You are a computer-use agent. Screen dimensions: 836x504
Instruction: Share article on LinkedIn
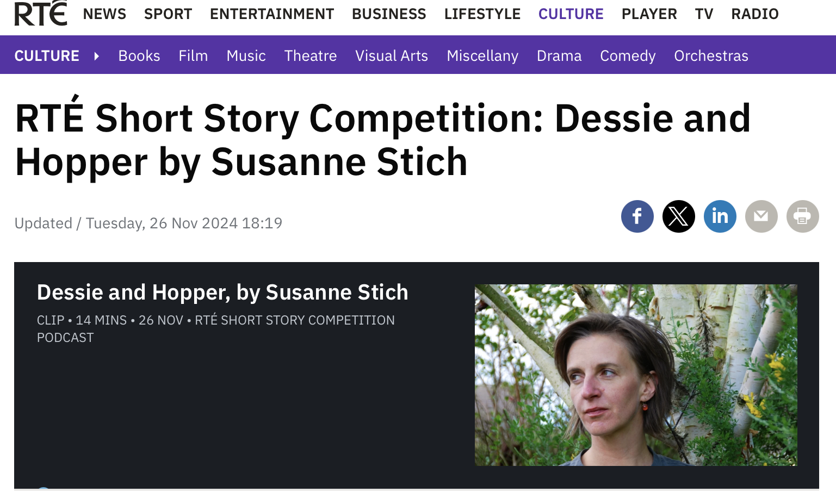click(x=720, y=216)
